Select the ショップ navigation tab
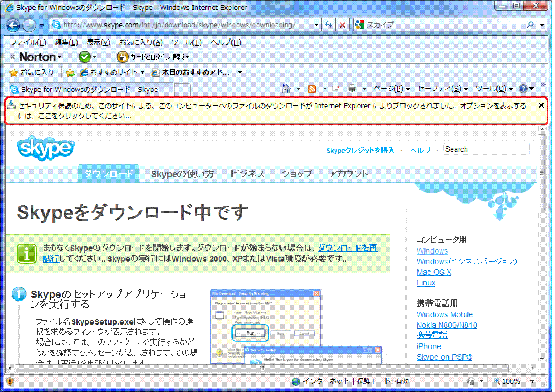The height and width of the screenshot is (392, 555). coord(297,174)
